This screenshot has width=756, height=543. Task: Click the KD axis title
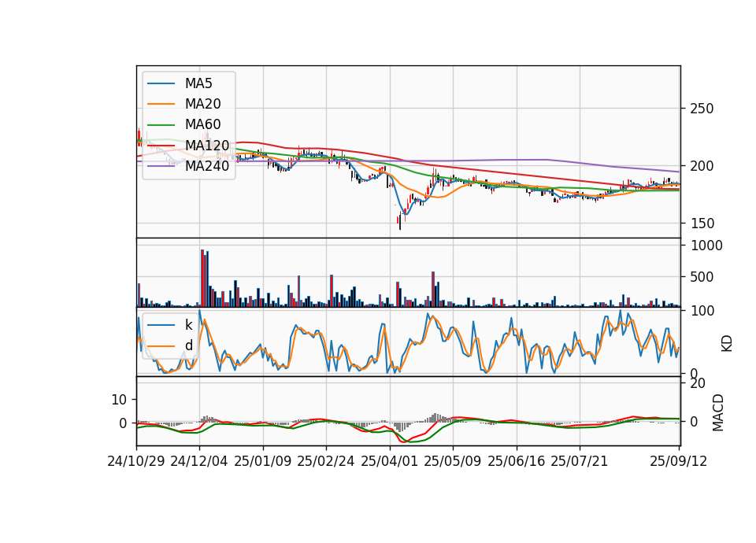727,344
